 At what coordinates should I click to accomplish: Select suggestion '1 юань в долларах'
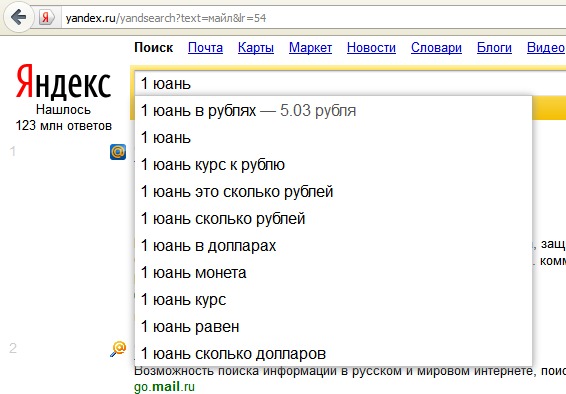pos(333,246)
